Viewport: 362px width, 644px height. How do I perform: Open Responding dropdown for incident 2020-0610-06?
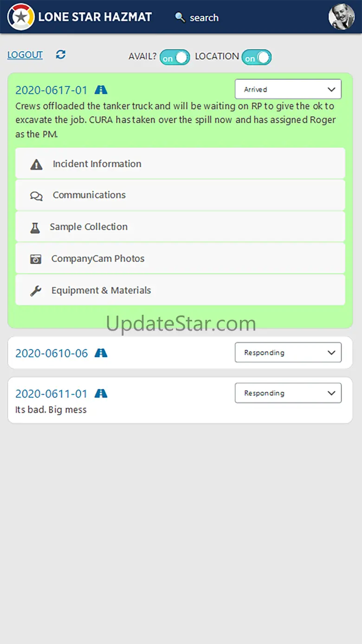point(288,352)
